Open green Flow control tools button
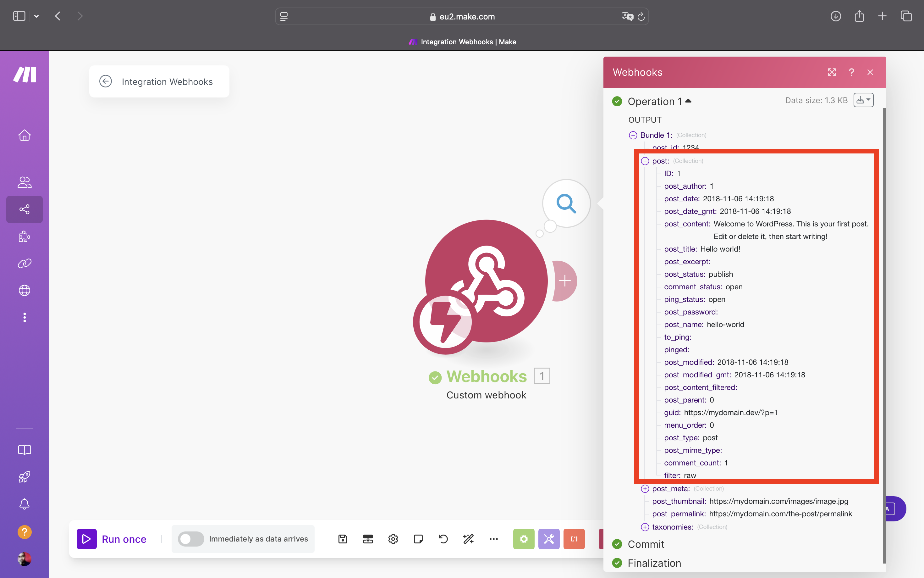 524,539
